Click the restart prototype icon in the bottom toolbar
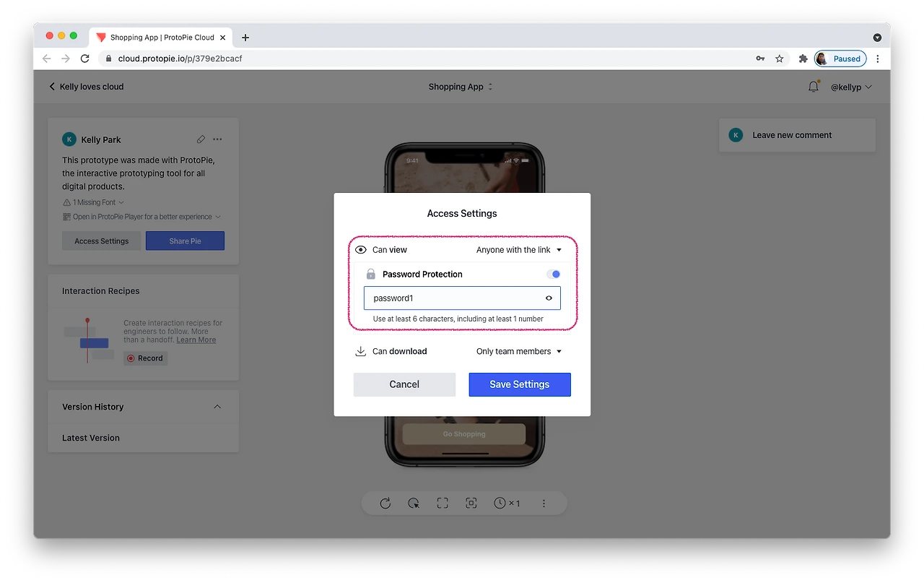924x583 pixels. (385, 504)
